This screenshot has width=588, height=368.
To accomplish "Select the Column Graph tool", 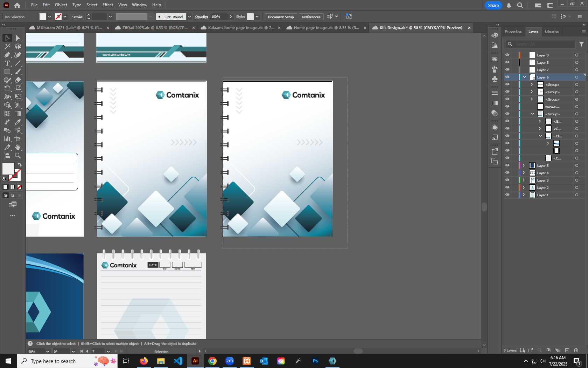I will click(x=7, y=139).
